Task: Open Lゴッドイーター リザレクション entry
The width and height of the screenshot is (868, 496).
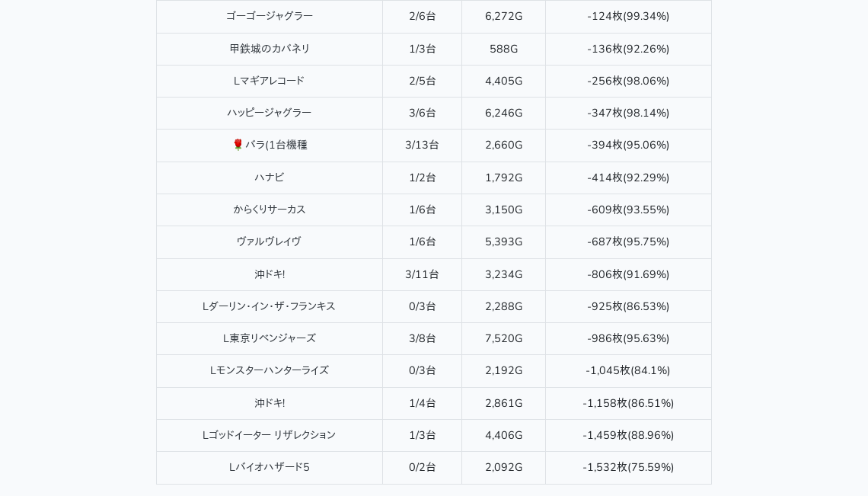Action: (x=270, y=435)
